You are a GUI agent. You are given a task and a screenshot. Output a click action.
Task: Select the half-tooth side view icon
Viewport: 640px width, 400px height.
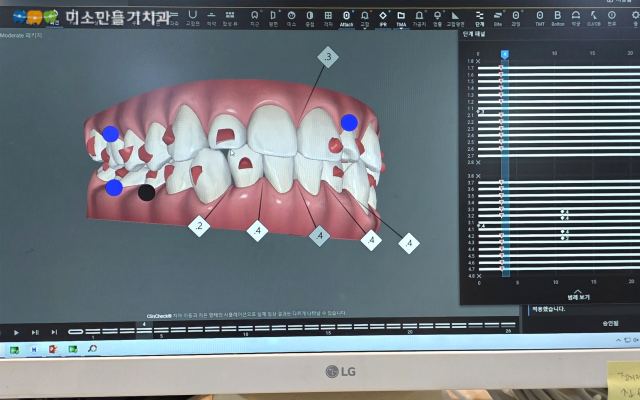[x=273, y=16]
